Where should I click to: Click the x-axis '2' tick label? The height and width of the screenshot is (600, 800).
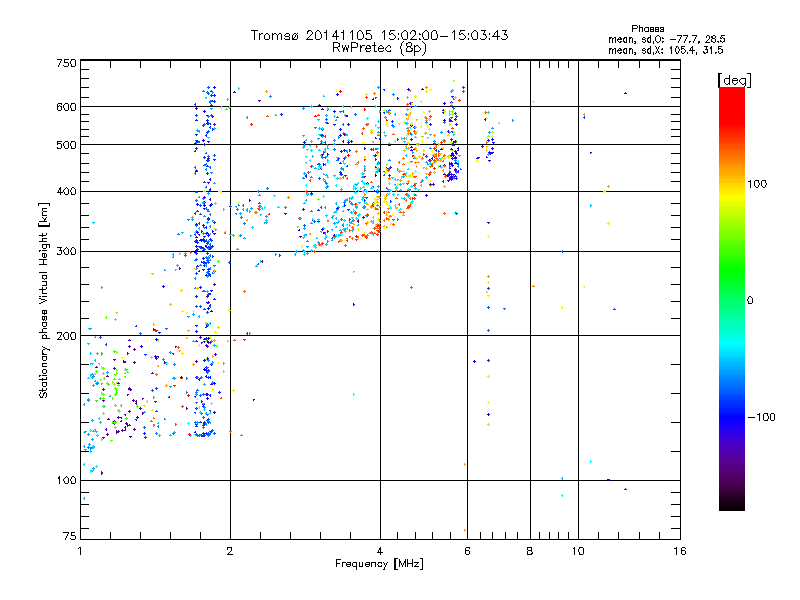[230, 551]
